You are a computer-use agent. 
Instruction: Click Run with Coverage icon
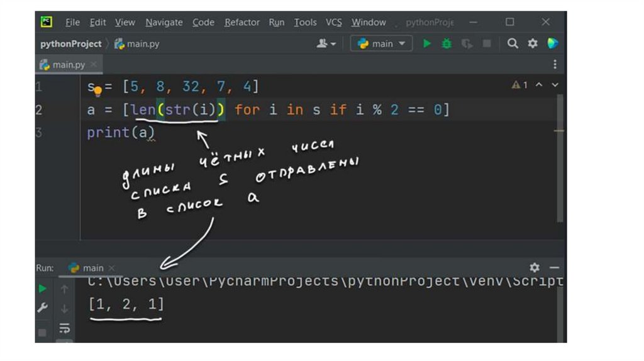coord(467,43)
